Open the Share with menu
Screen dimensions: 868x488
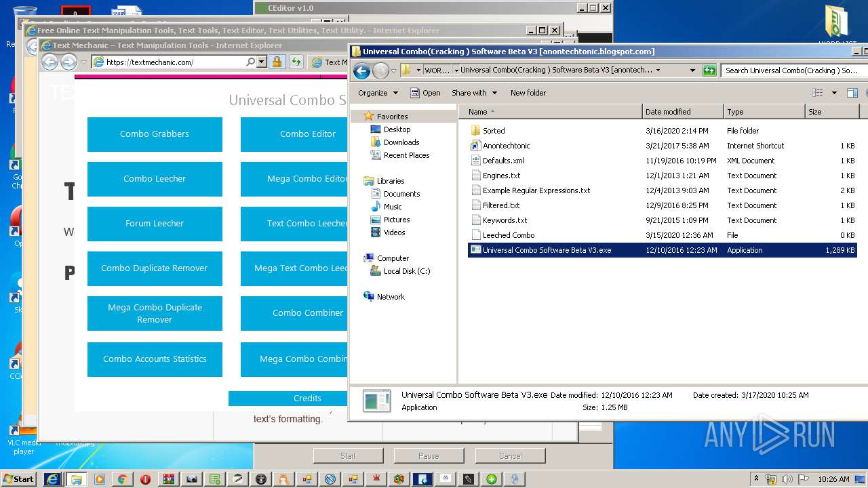point(474,93)
